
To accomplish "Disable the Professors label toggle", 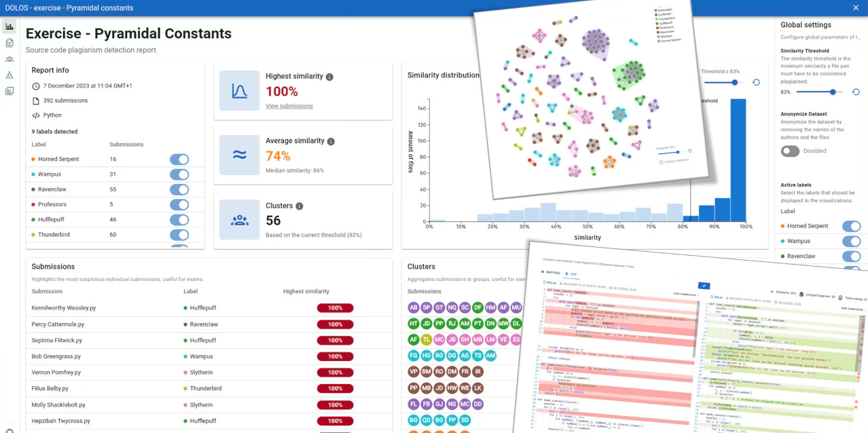I will [179, 204].
